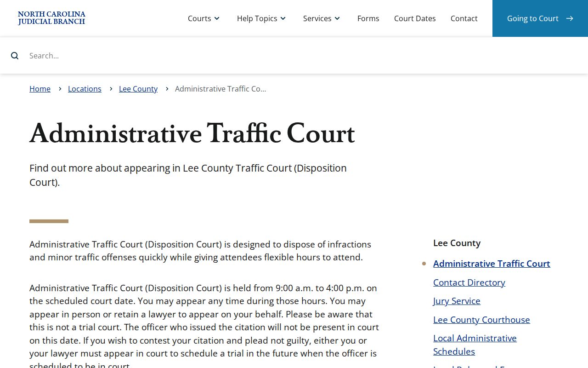
Task: Expand the Help Topics dropdown chevron
Action: (x=283, y=18)
